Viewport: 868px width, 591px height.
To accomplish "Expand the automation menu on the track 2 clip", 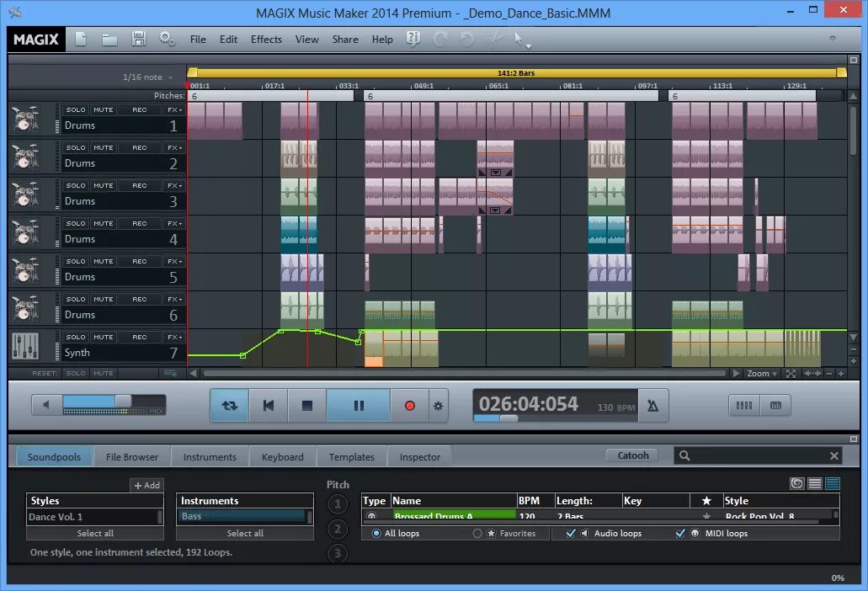I will [x=495, y=173].
